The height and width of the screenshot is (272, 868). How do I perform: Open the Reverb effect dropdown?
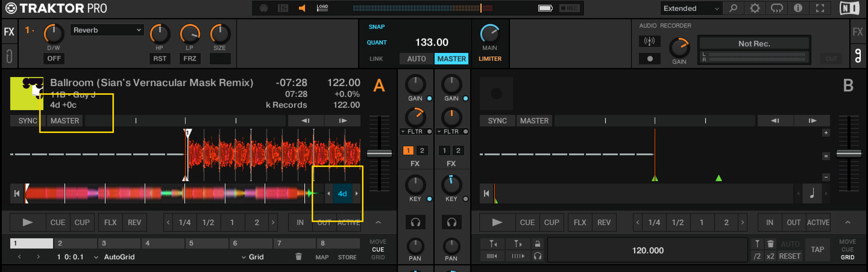(x=107, y=30)
